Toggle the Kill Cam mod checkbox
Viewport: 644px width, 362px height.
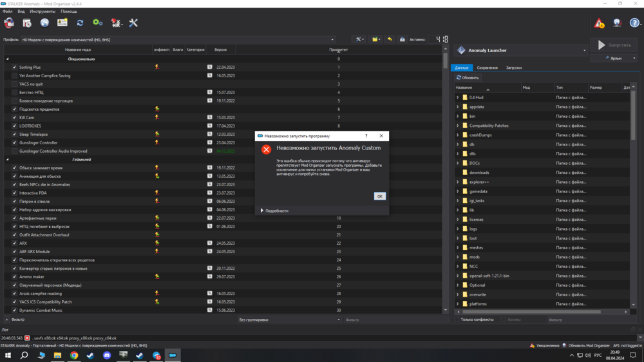tap(15, 117)
